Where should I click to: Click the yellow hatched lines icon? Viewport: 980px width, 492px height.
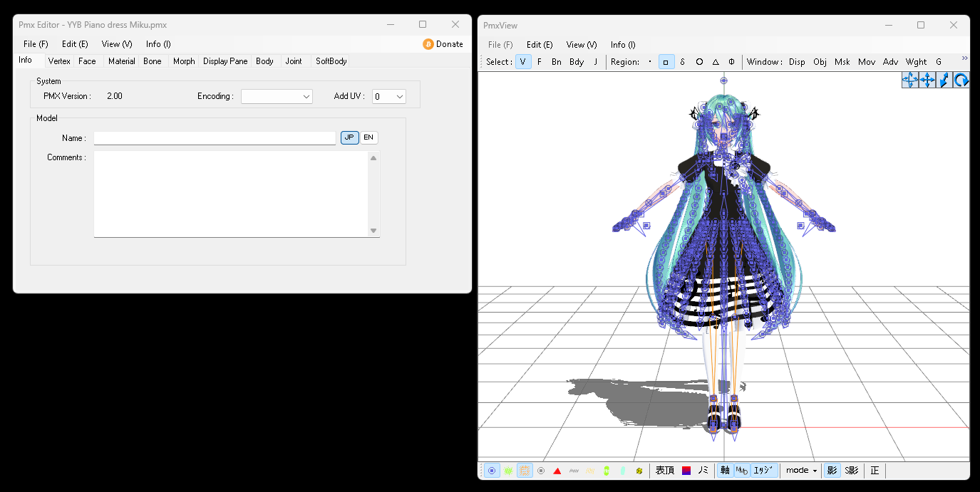pyautogui.click(x=590, y=471)
